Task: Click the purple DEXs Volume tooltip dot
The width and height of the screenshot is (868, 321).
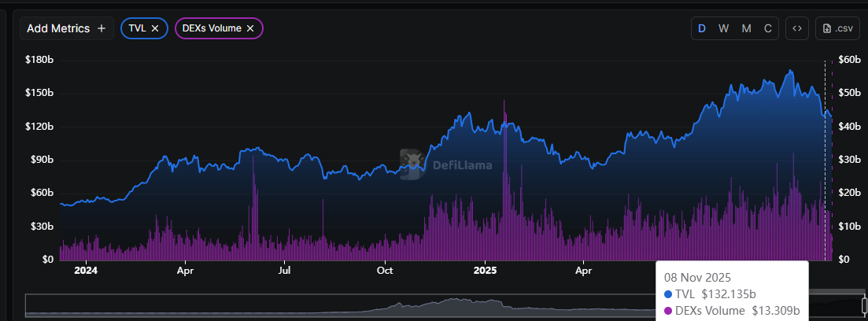Action: click(x=668, y=309)
